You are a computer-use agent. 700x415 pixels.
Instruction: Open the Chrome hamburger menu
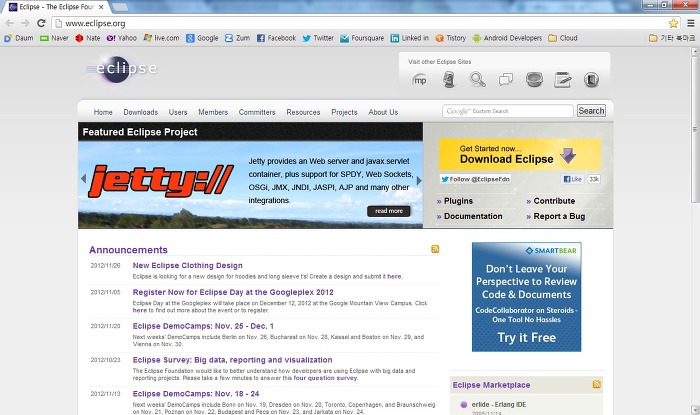691,23
